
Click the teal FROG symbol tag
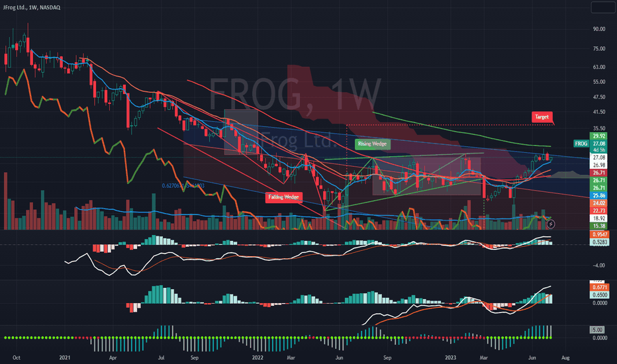[581, 144]
